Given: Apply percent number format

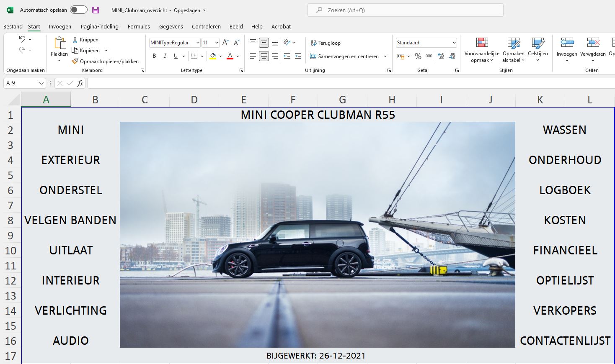Looking at the screenshot, I should [418, 56].
